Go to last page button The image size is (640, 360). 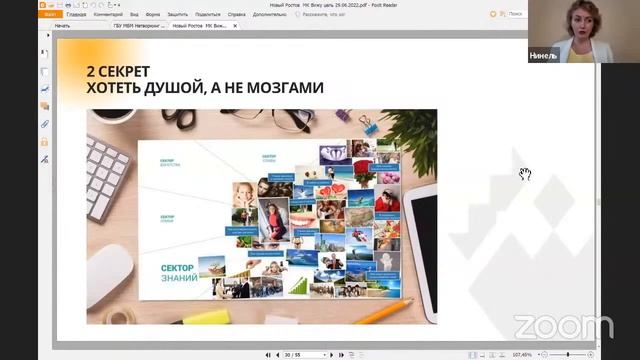pyautogui.click(x=341, y=355)
